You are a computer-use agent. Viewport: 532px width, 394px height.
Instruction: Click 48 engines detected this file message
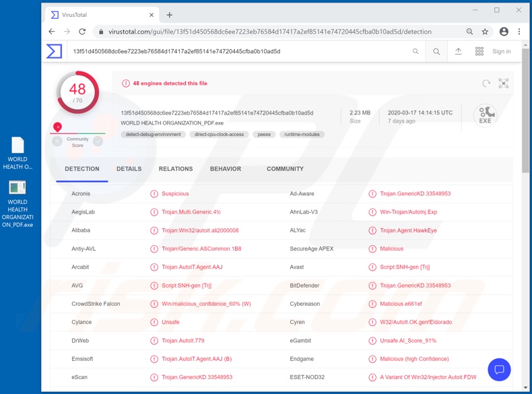click(170, 84)
